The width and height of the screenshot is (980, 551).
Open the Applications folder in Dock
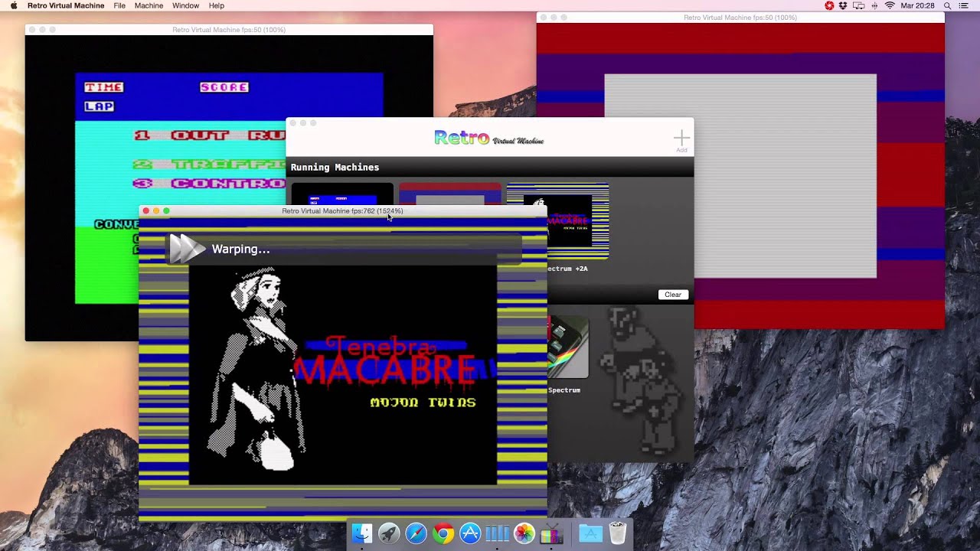(590, 533)
